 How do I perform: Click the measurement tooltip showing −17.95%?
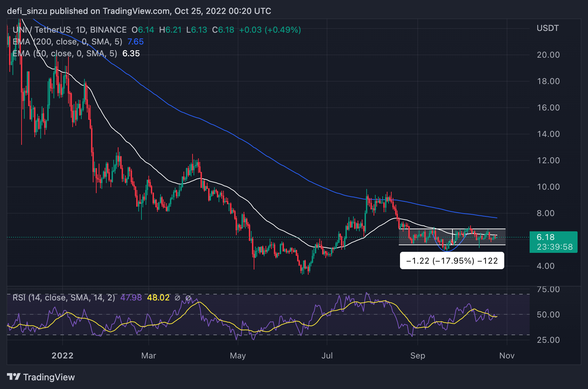click(x=452, y=261)
